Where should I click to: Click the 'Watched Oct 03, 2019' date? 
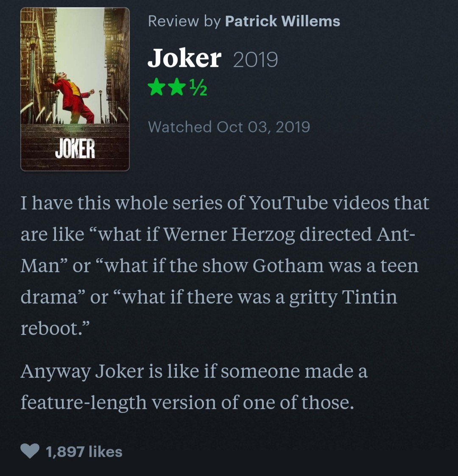point(229,127)
